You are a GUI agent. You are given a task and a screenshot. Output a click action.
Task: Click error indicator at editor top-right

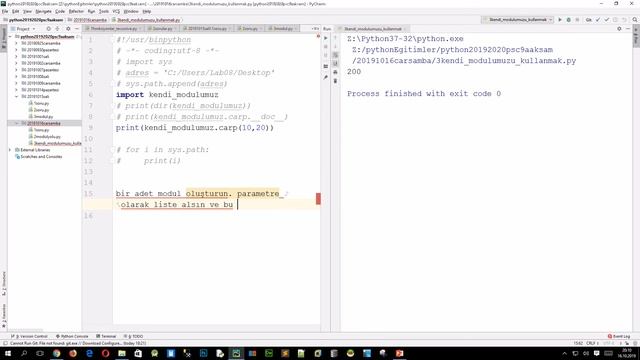318,36
